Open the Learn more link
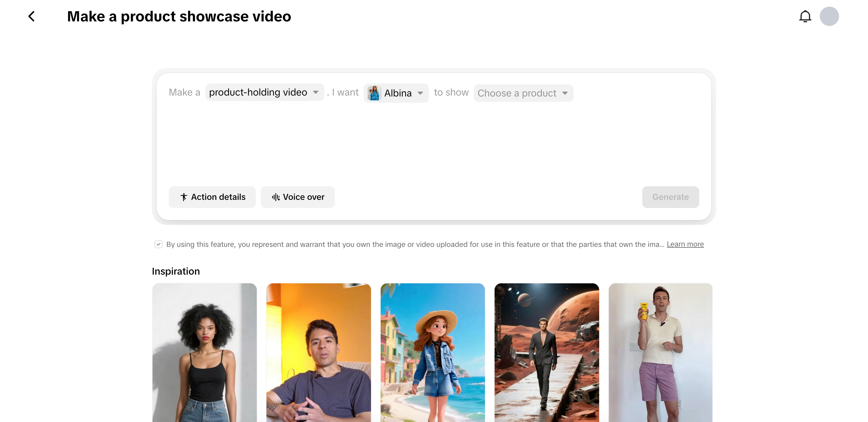Screen dimensions: 868x422 coord(685,244)
